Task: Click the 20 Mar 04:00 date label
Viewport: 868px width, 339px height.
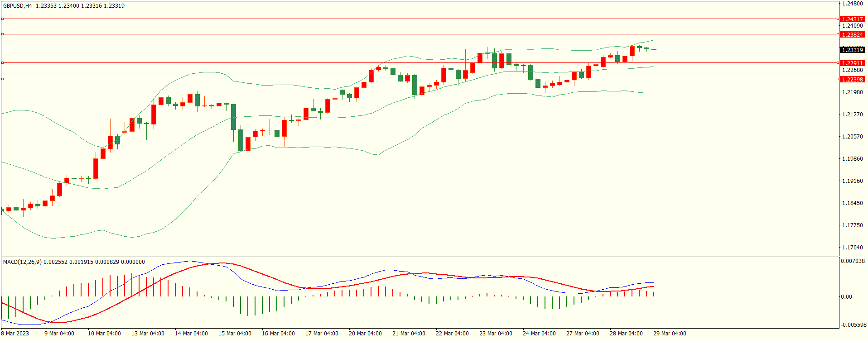Action: coord(365,334)
